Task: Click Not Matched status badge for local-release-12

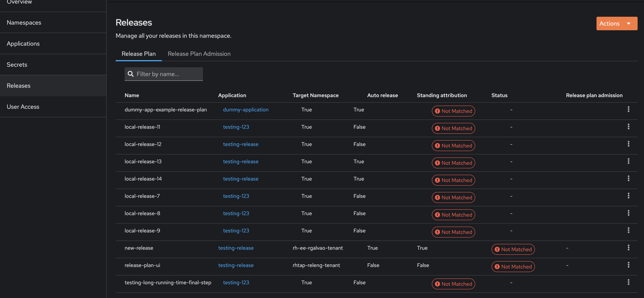Action: [453, 146]
